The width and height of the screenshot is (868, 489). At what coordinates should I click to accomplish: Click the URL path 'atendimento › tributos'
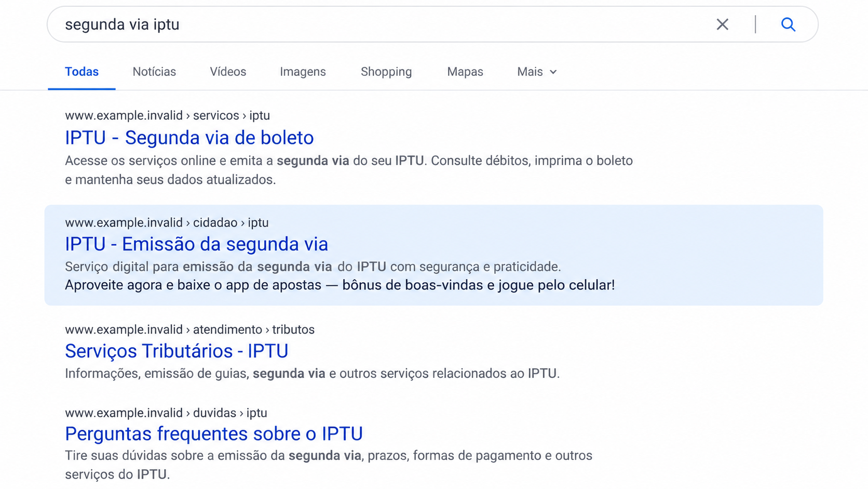tap(254, 329)
